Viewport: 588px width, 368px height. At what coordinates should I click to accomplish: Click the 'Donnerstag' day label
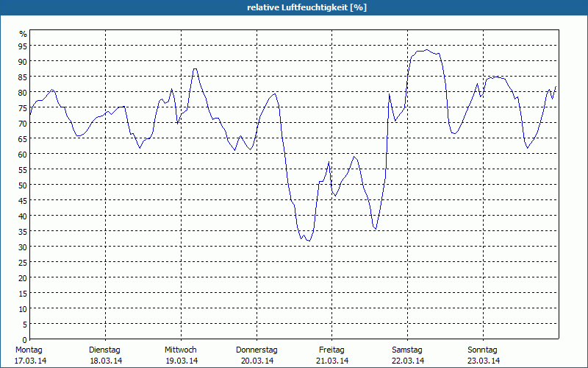(x=257, y=350)
